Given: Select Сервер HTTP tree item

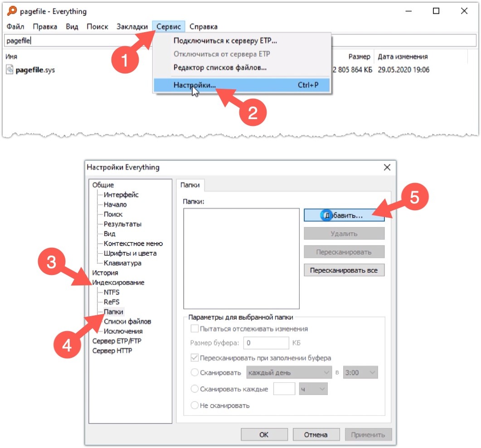Looking at the screenshot, I should click(x=112, y=351).
